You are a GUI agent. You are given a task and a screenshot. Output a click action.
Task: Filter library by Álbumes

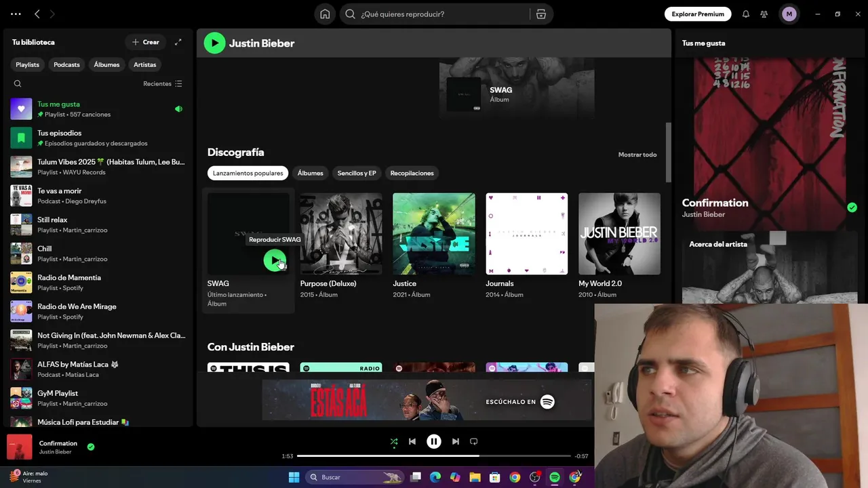106,64
